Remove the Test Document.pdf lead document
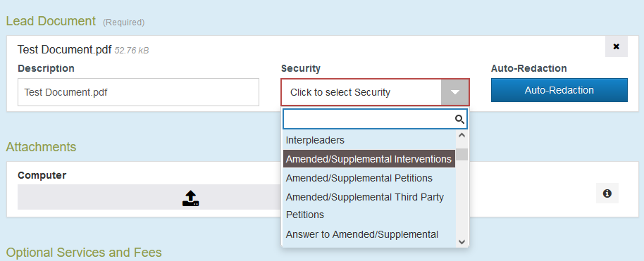This screenshot has height=261, width=644. coord(616,46)
